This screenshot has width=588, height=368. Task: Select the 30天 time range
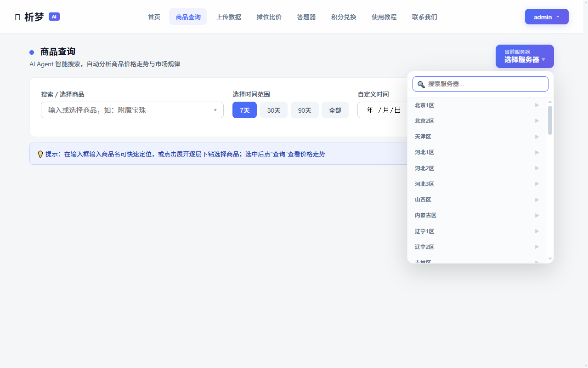coord(274,110)
